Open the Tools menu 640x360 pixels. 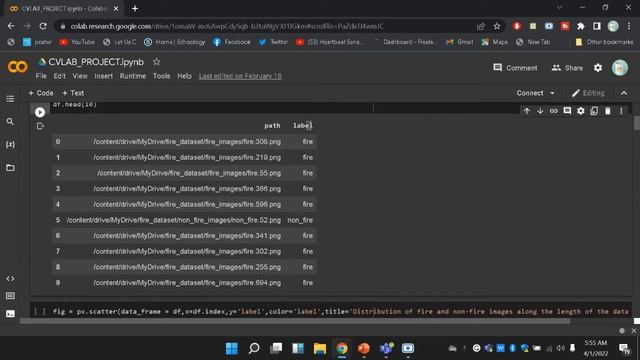[x=161, y=76]
